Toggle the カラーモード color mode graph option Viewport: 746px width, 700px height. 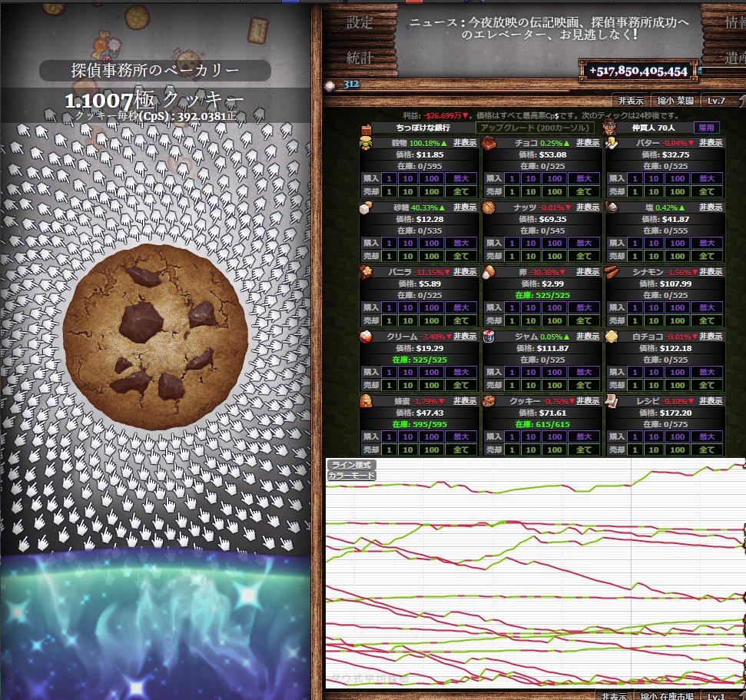point(351,476)
